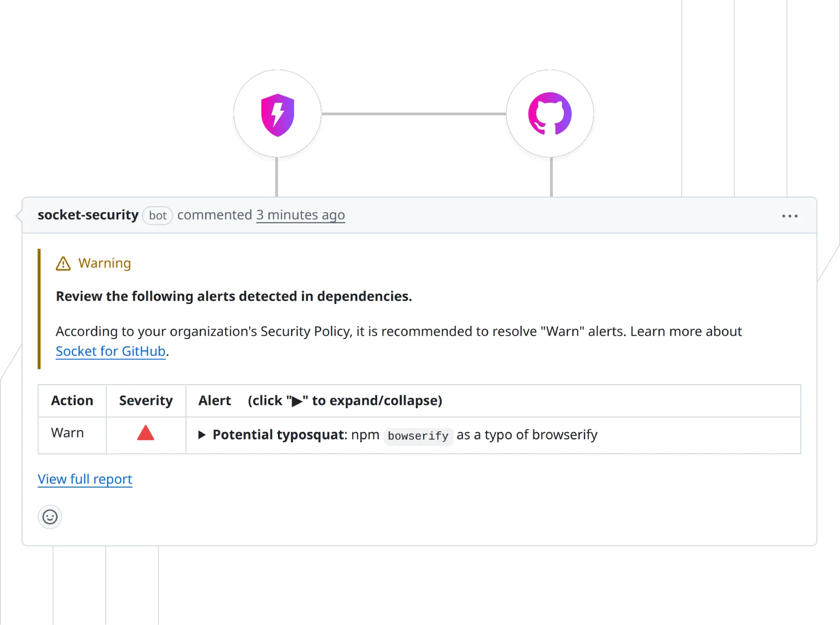
Task: Click the warning triangle icon
Action: coord(62,263)
